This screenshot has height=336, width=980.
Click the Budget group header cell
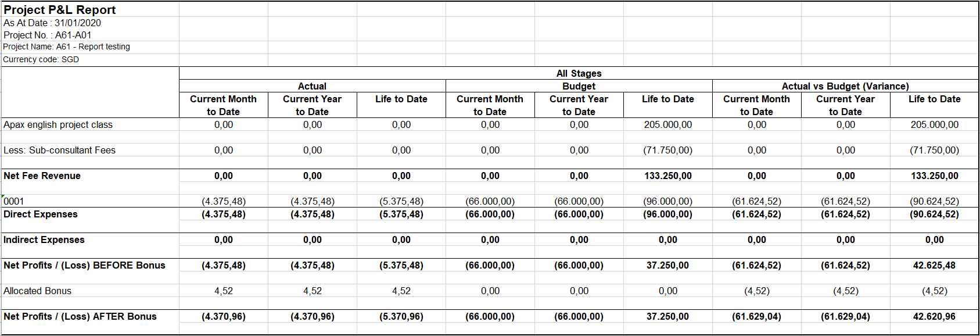[x=579, y=86]
